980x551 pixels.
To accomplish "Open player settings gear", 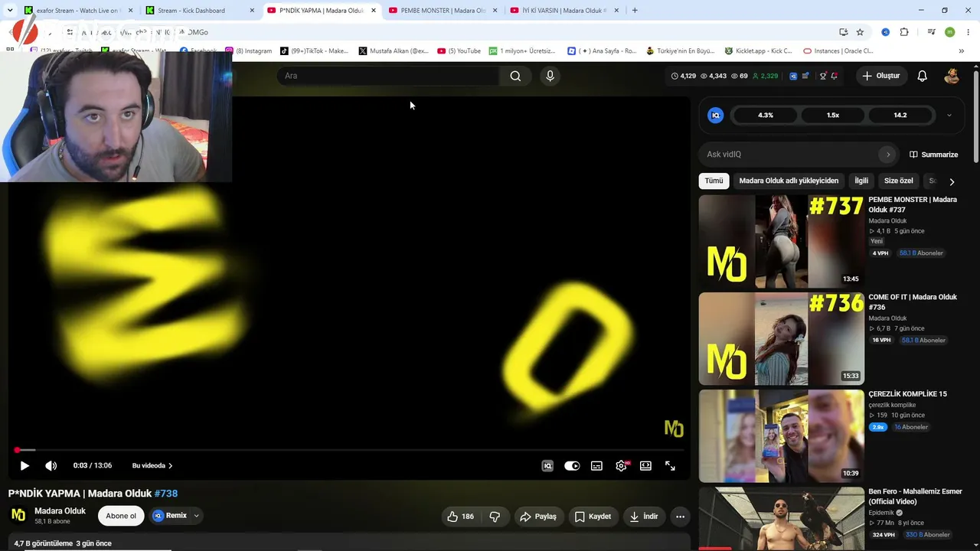I will 621,465.
